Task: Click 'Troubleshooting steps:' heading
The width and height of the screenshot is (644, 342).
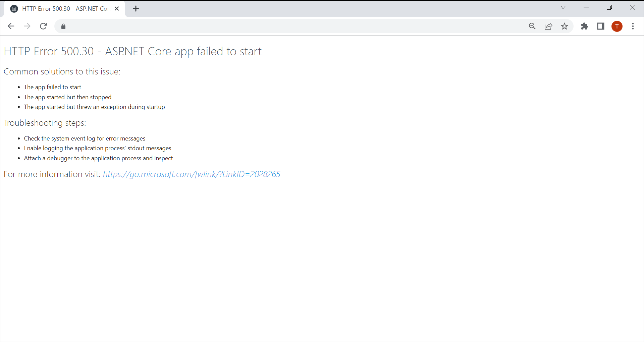Action: (x=45, y=123)
